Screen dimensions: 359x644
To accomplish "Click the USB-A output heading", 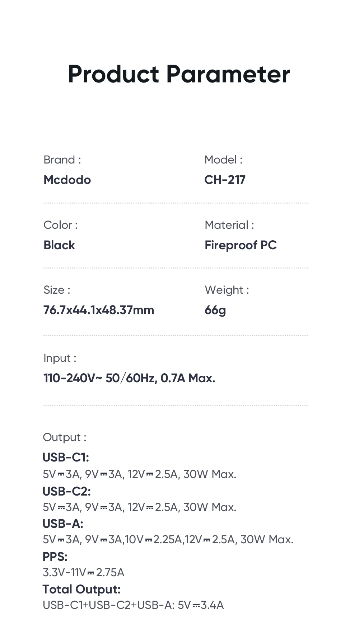I will pos(63,524).
